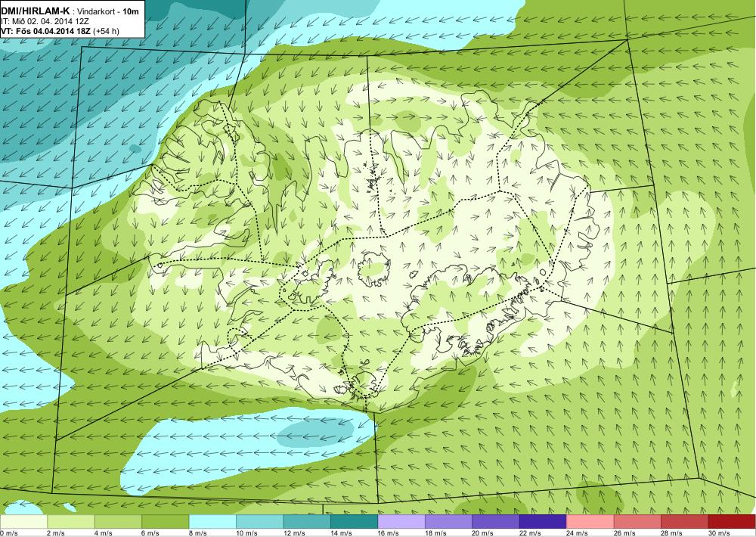Click the light pink 24–26 m/s legend swatch

pos(590,522)
